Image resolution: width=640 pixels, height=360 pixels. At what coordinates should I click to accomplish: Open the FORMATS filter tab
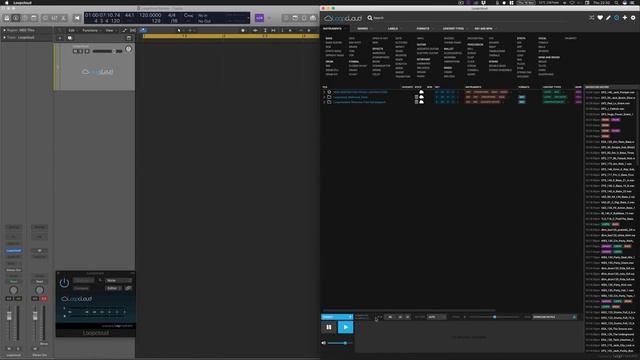[423, 29]
